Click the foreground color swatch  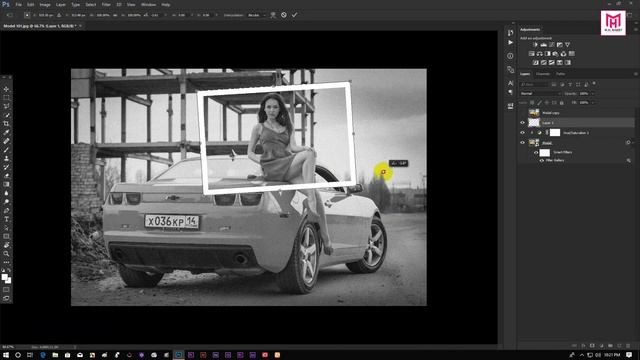click(x=4, y=278)
